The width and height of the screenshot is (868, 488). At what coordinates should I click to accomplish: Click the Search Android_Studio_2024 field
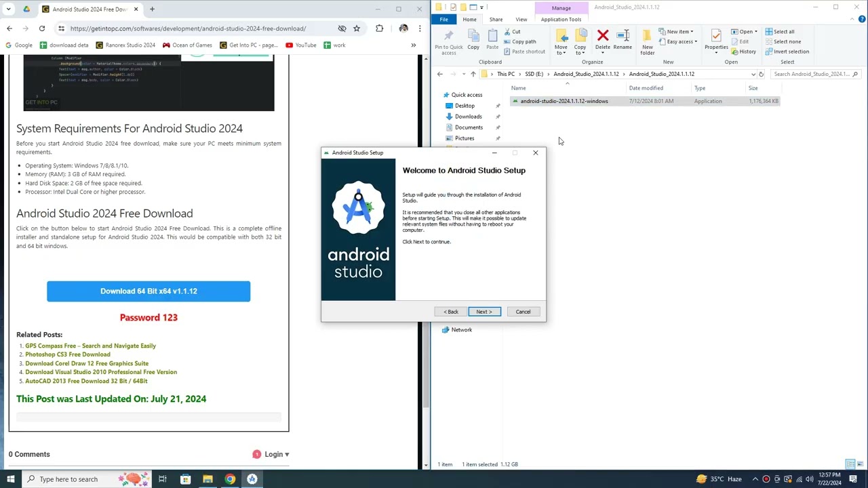click(816, 74)
